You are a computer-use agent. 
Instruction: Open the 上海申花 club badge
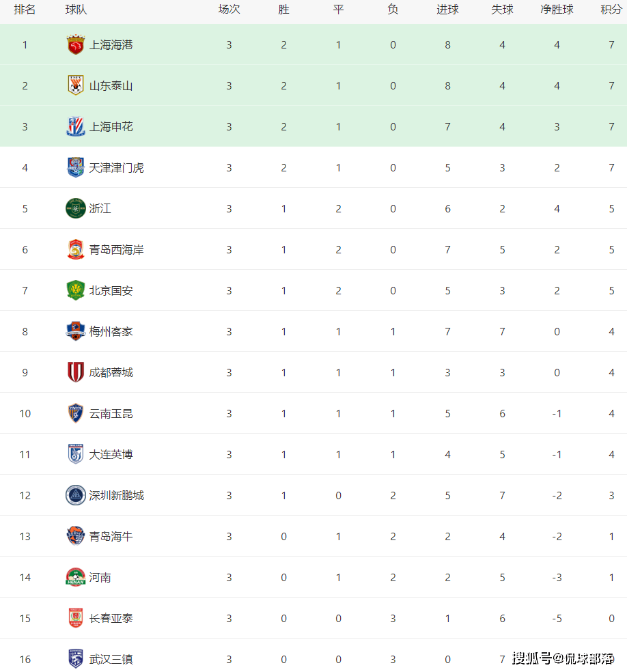(76, 126)
